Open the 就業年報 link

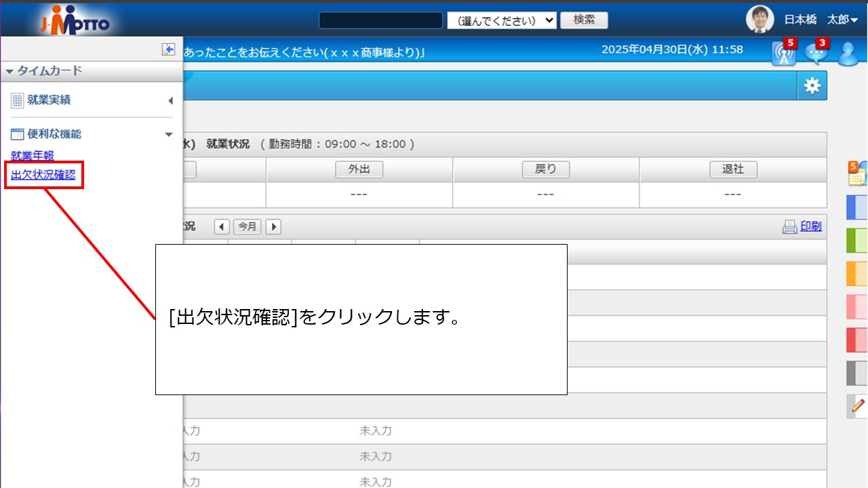coord(33,155)
